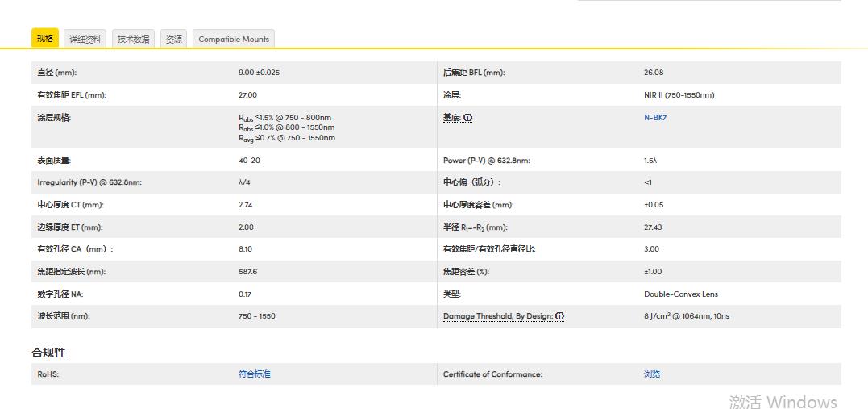Click the 合规性 section heading
This screenshot has height=409, width=868.
pyautogui.click(x=49, y=353)
